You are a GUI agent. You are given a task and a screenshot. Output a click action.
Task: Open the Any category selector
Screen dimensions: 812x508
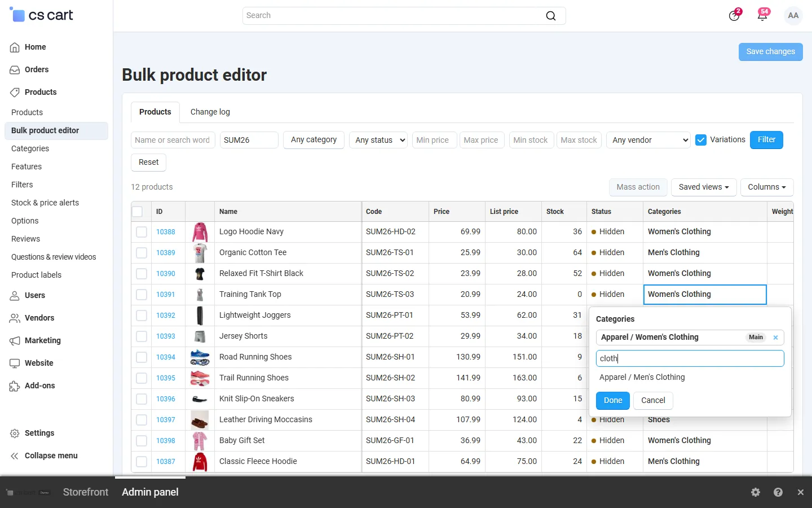coord(314,140)
